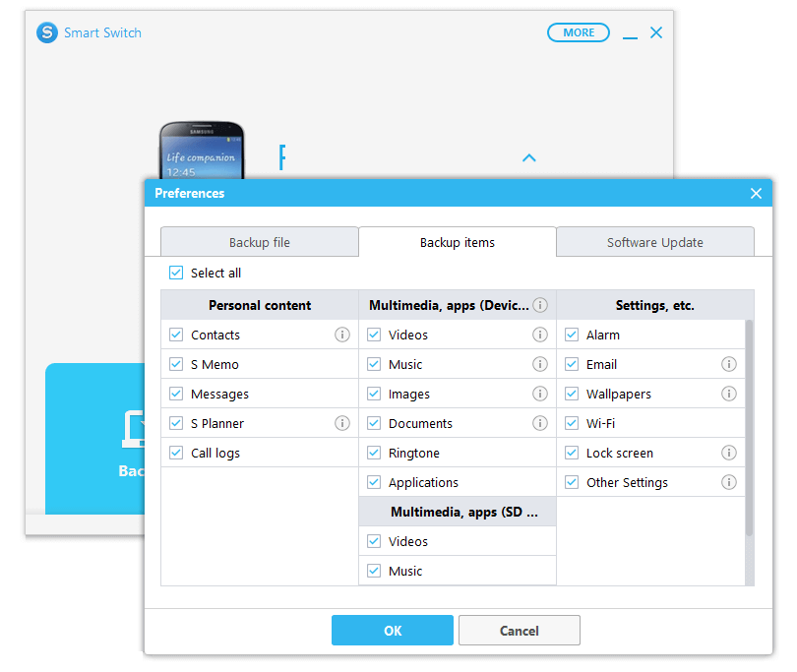Uncheck the Contacts checkbox
Viewport: 797px width, 672px height.
point(176,335)
